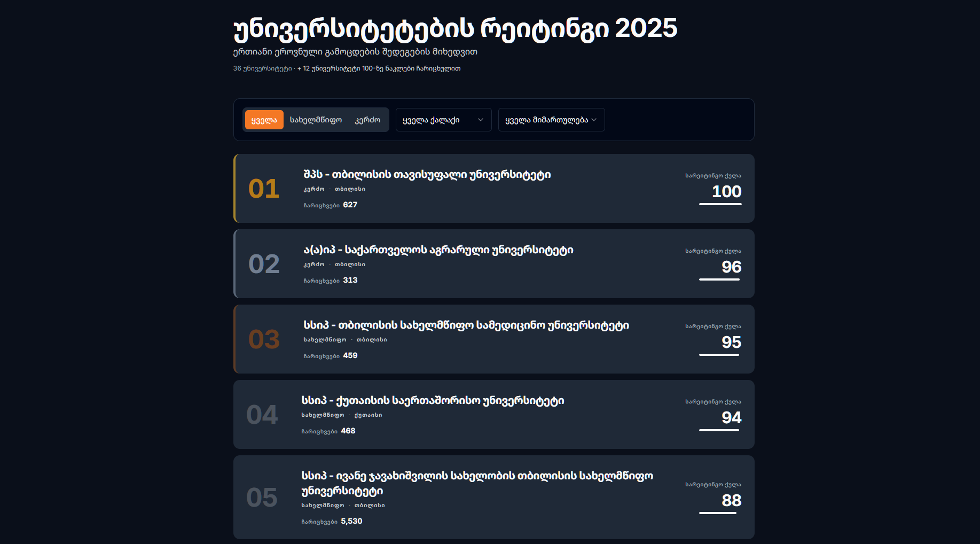This screenshot has height=544, width=980.
Task: Click the gold 01 rank number
Action: [x=264, y=189]
